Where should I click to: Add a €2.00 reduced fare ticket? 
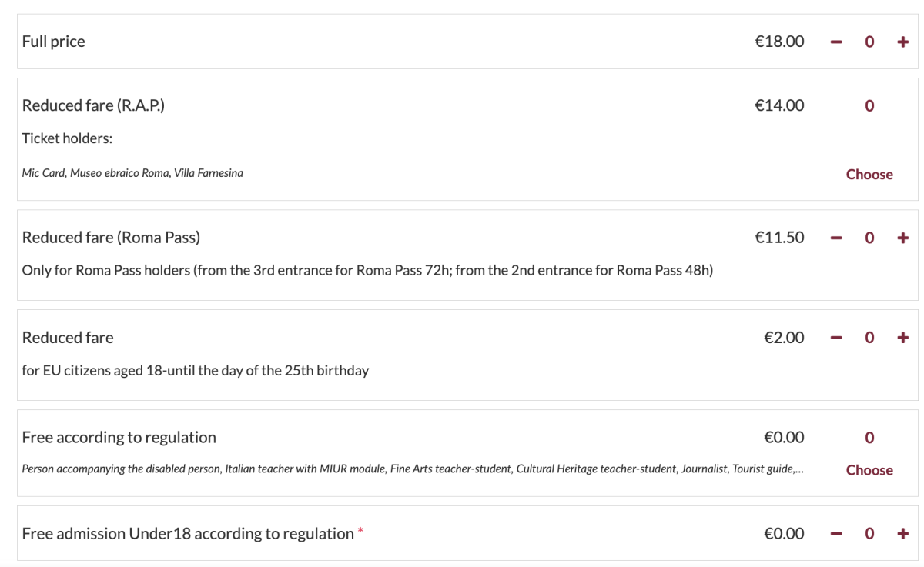tap(903, 338)
